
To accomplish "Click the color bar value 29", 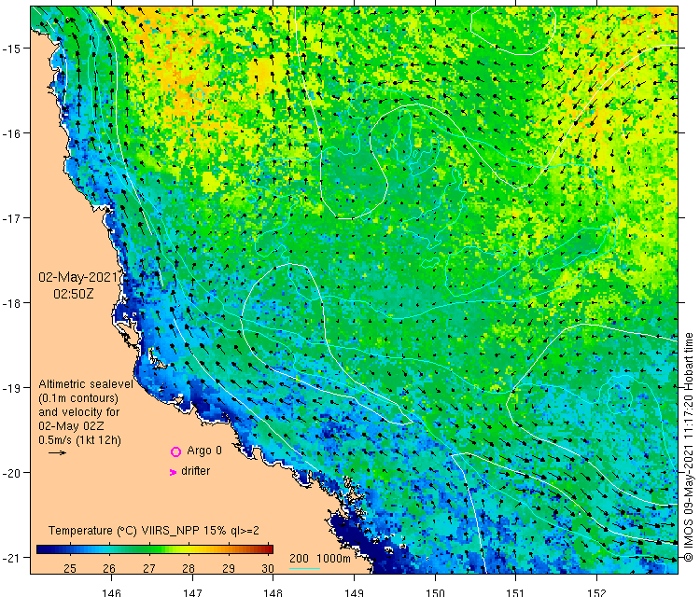I will click(229, 568).
